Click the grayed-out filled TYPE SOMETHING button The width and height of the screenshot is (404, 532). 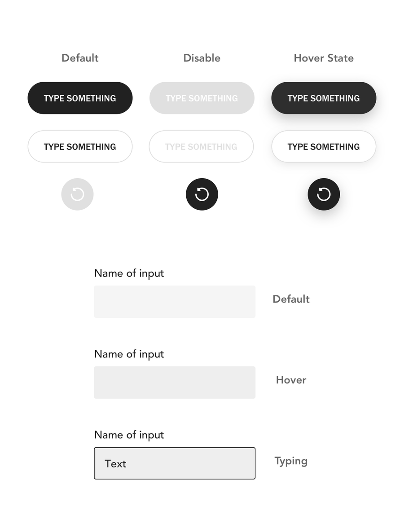pos(202,98)
